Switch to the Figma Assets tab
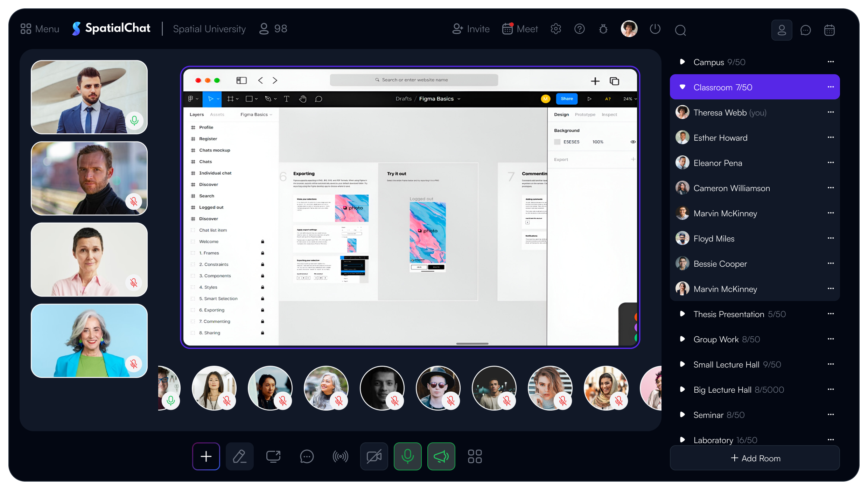The width and height of the screenshot is (868, 490). pyautogui.click(x=217, y=114)
